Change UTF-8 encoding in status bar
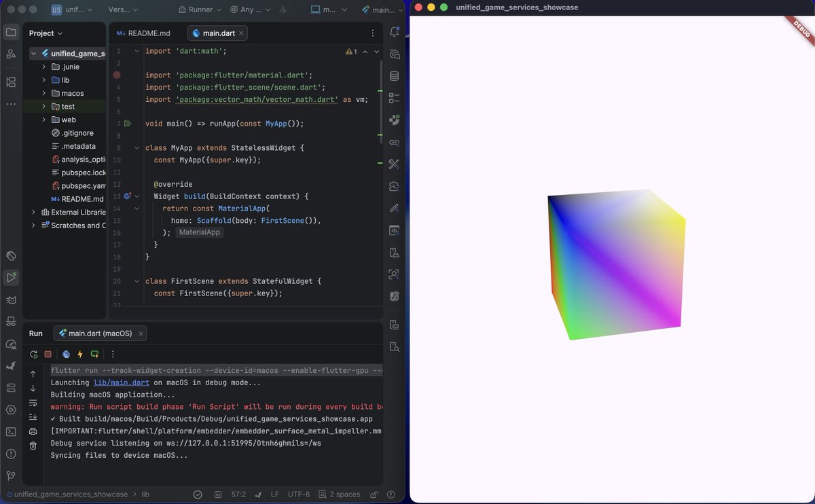Viewport: 815px width, 504px height. pos(299,494)
